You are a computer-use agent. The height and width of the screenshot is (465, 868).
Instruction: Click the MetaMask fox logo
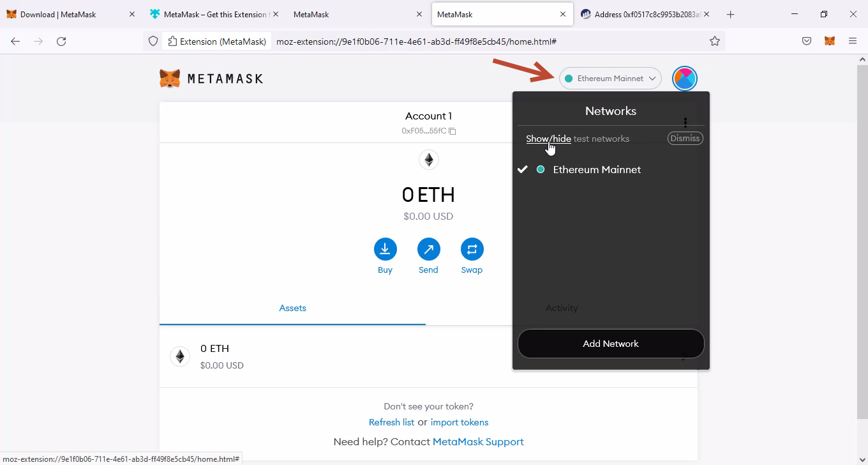click(x=170, y=79)
